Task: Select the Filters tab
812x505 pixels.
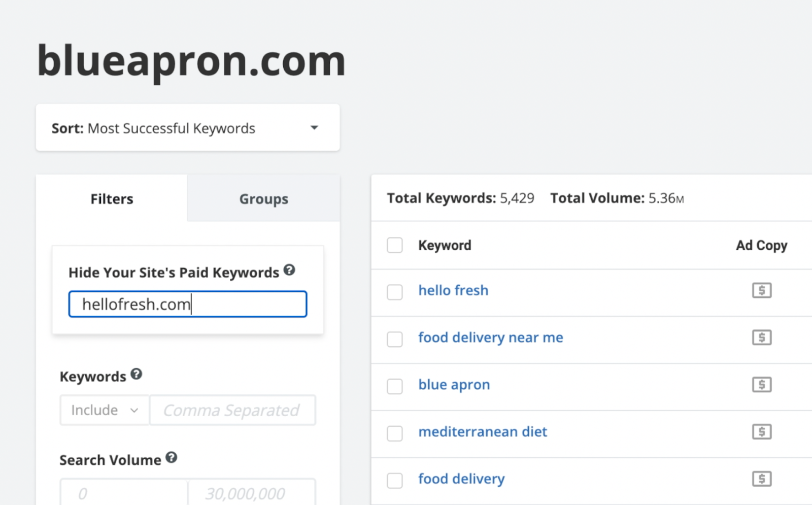Action: click(112, 199)
